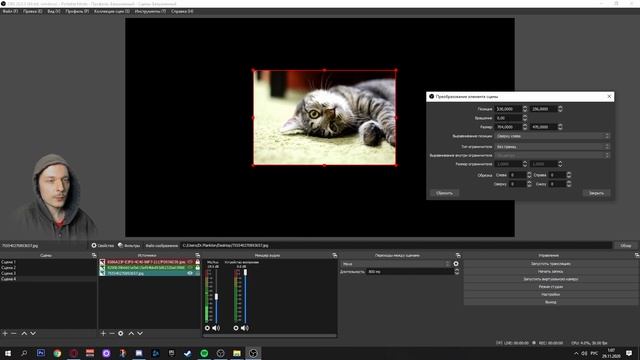
Task: Toggle lock on the selected teal source
Action: coord(198,273)
